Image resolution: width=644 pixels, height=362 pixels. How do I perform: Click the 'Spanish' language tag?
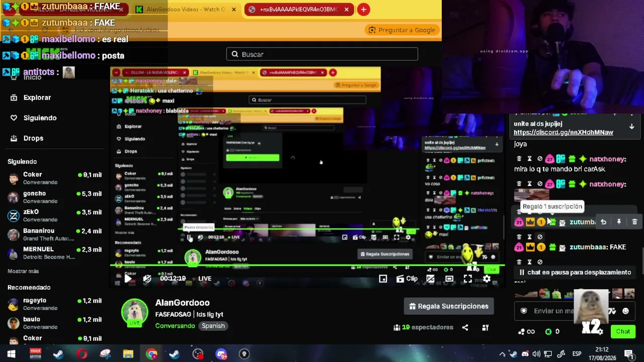(213, 326)
